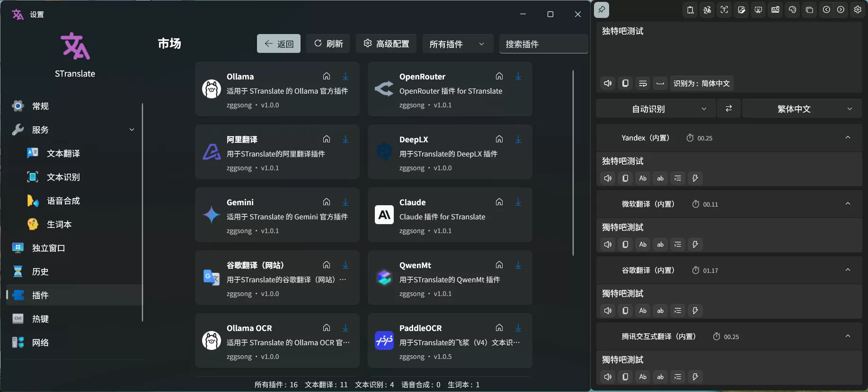Swap source and target languages

click(729, 109)
